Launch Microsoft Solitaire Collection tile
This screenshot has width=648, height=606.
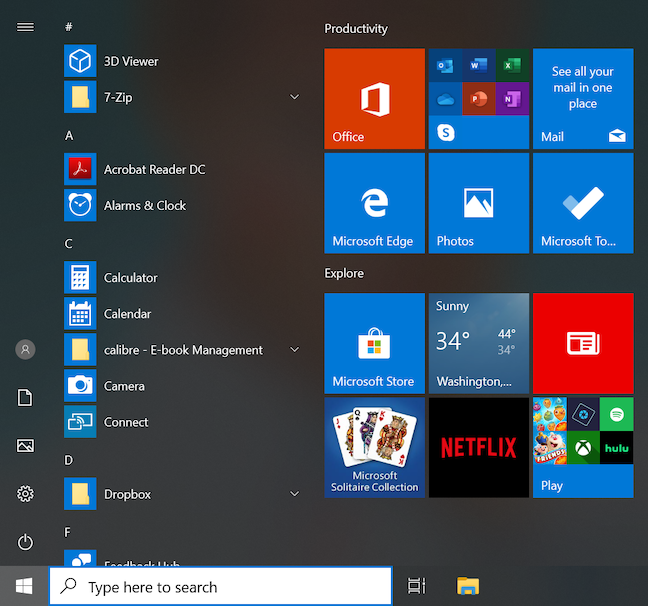click(374, 447)
